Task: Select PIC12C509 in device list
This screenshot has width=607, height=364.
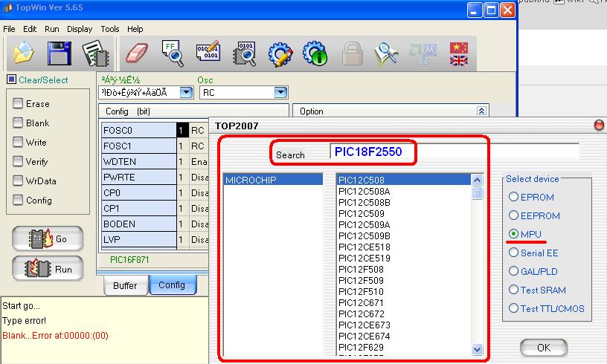Action: [x=404, y=214]
